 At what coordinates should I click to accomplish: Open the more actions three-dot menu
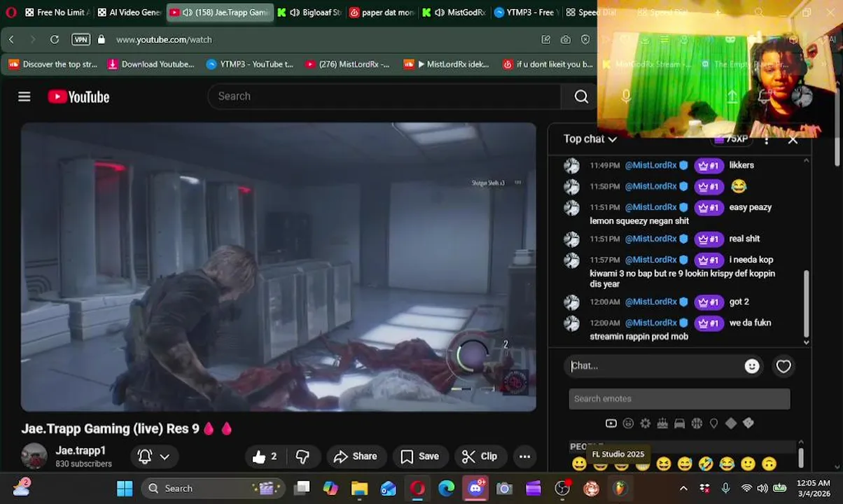click(x=524, y=456)
